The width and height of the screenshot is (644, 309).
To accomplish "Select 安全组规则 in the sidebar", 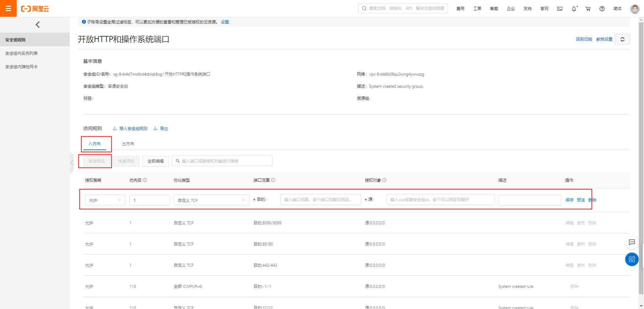I will pyautogui.click(x=35, y=40).
